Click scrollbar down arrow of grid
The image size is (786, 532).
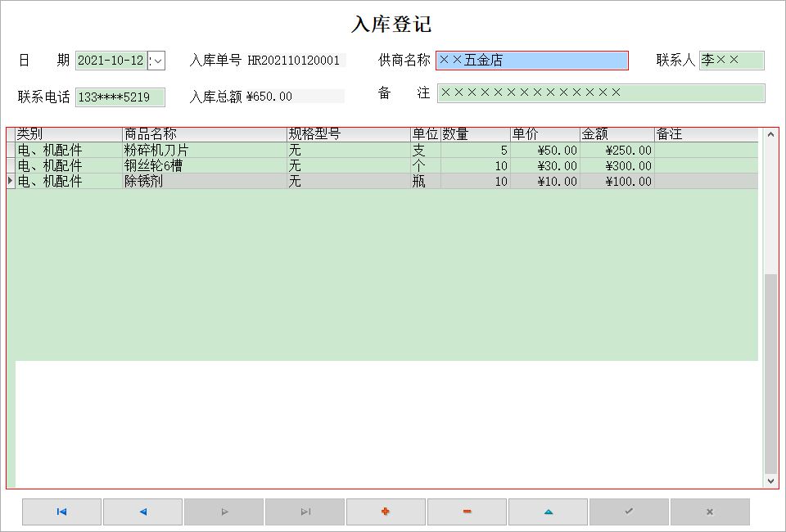(x=770, y=481)
